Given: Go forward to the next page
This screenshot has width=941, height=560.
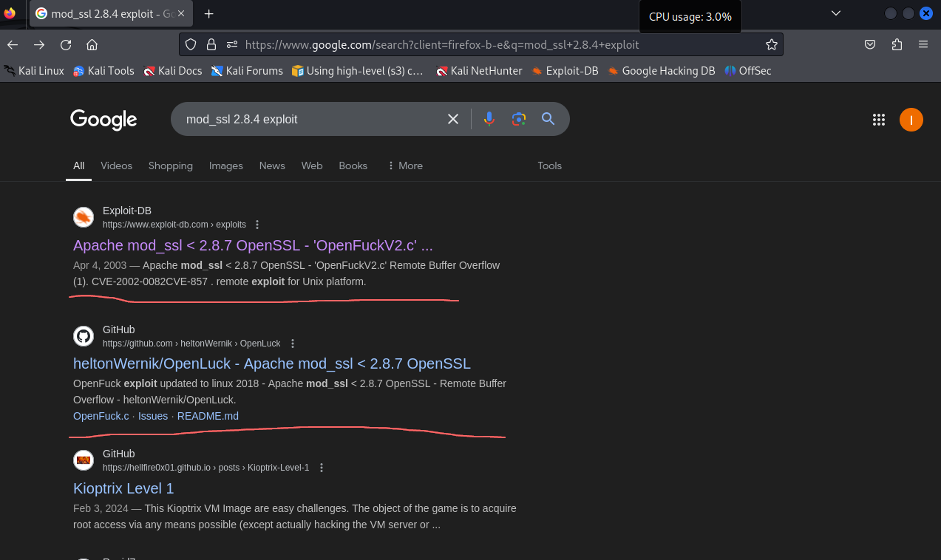Looking at the screenshot, I should (39, 44).
